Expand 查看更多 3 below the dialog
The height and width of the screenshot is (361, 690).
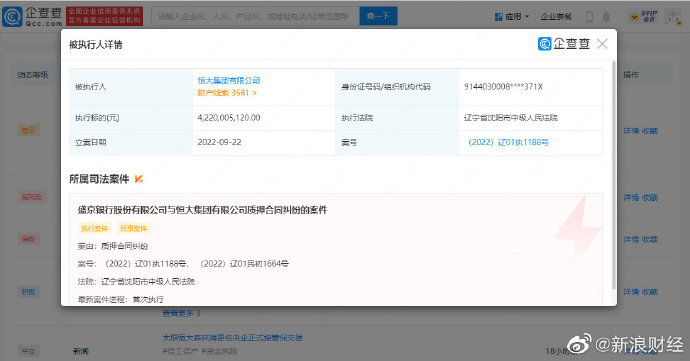click(181, 313)
